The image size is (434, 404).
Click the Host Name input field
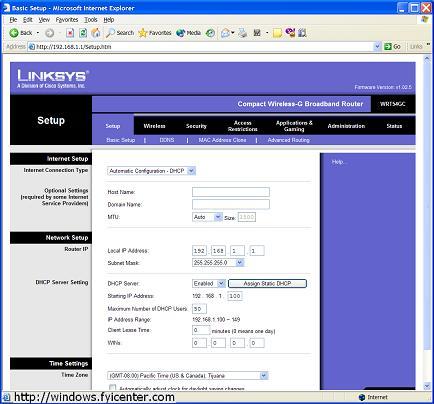coord(231,192)
